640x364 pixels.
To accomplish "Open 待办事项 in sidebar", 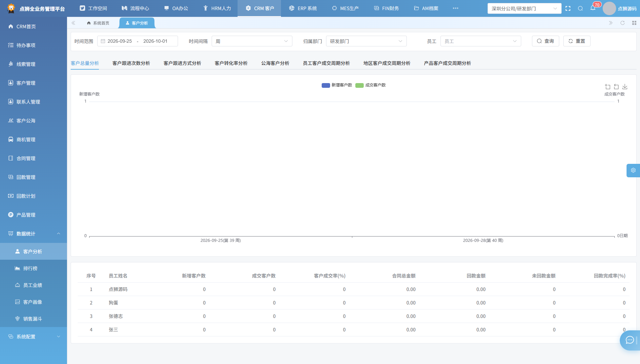I will click(34, 45).
